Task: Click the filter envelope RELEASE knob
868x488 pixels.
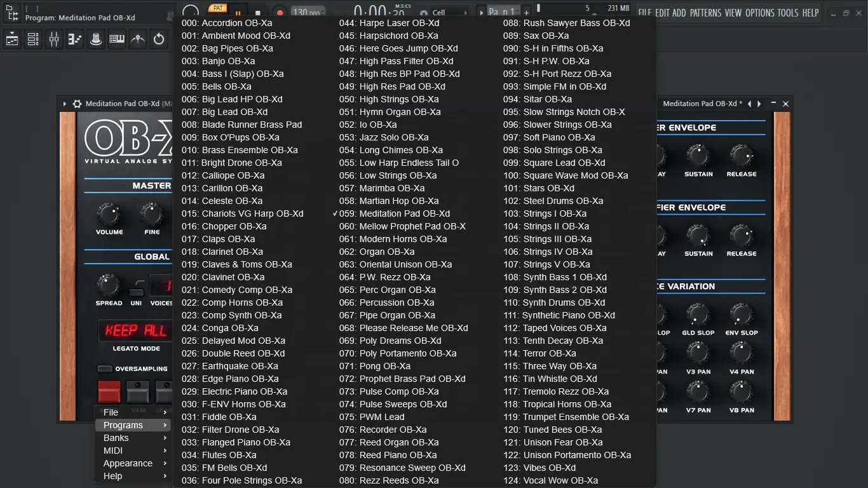Action: click(742, 156)
